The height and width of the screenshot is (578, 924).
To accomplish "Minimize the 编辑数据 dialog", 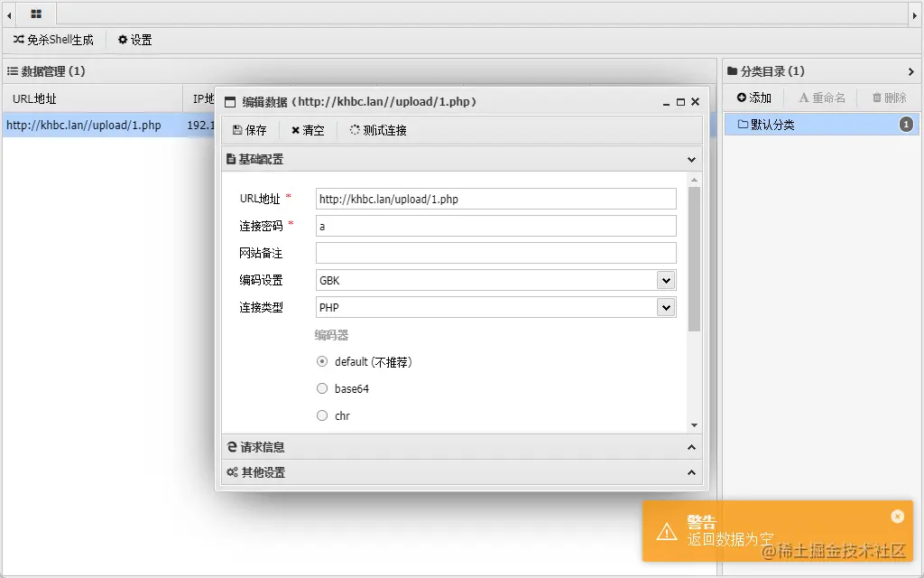I will pyautogui.click(x=666, y=102).
